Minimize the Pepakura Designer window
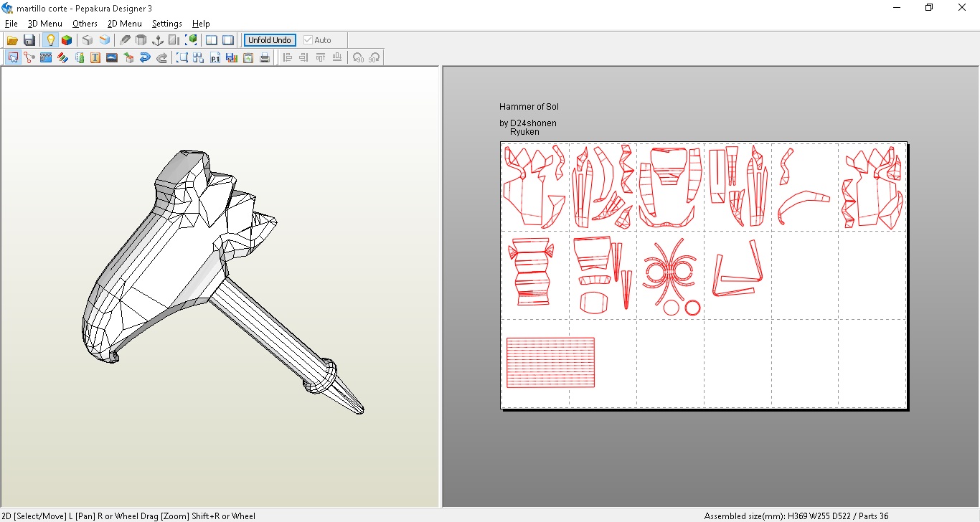Image resolution: width=980 pixels, height=522 pixels. 897,8
